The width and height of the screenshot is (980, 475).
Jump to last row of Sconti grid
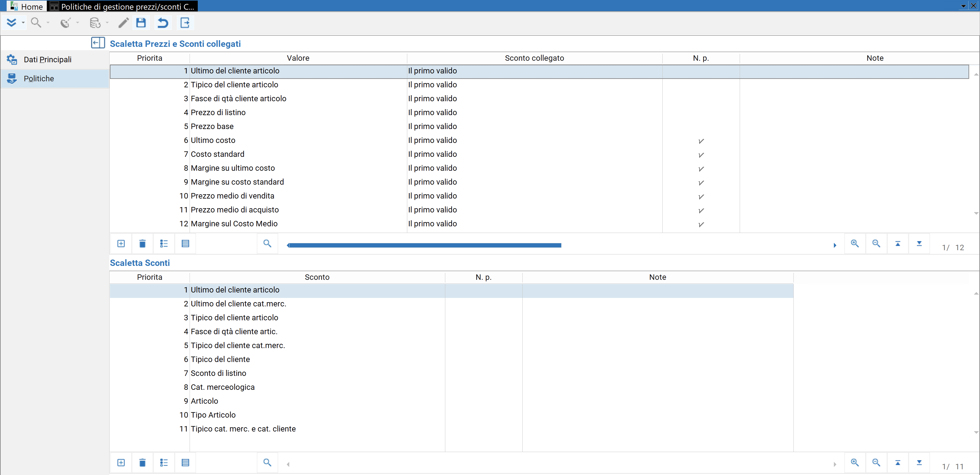coord(919,463)
